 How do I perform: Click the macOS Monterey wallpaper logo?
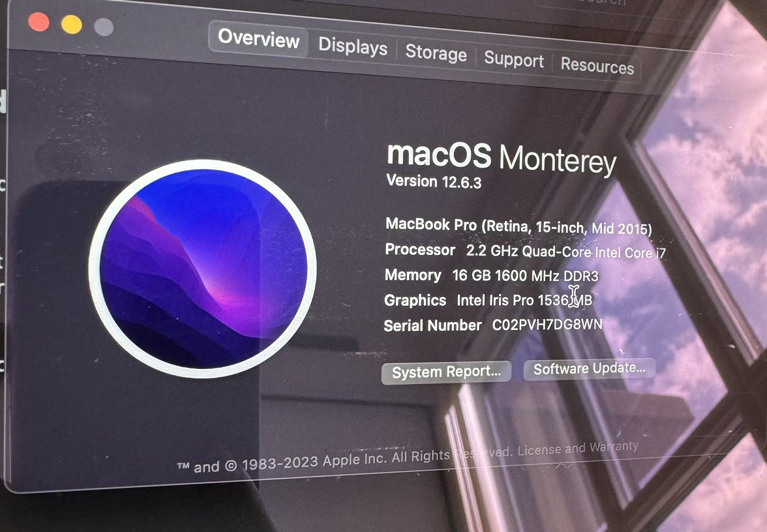[202, 269]
